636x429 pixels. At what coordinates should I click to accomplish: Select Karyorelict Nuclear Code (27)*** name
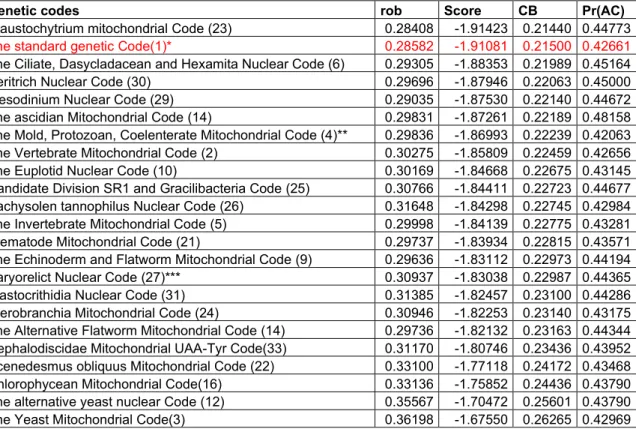90,277
